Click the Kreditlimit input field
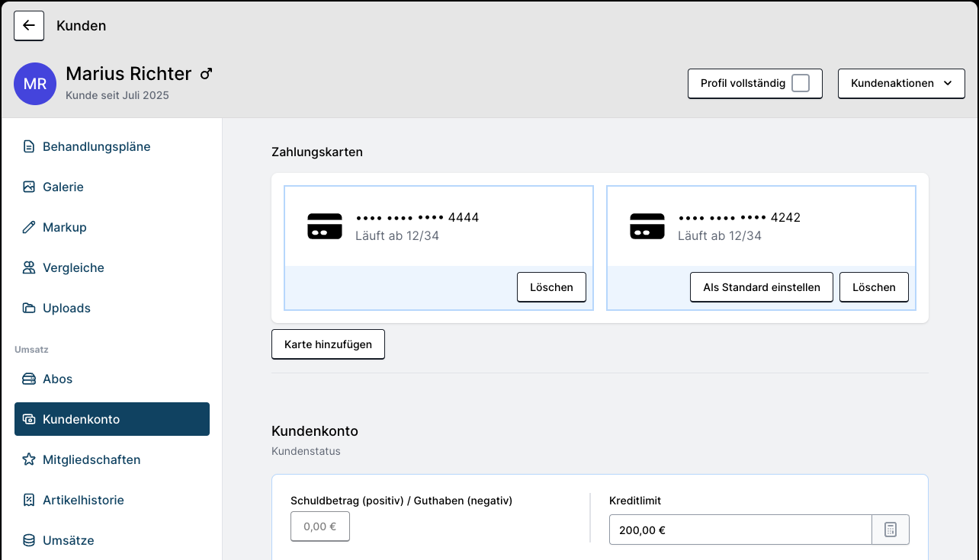Screen dimensions: 979x560 pyautogui.click(x=740, y=530)
